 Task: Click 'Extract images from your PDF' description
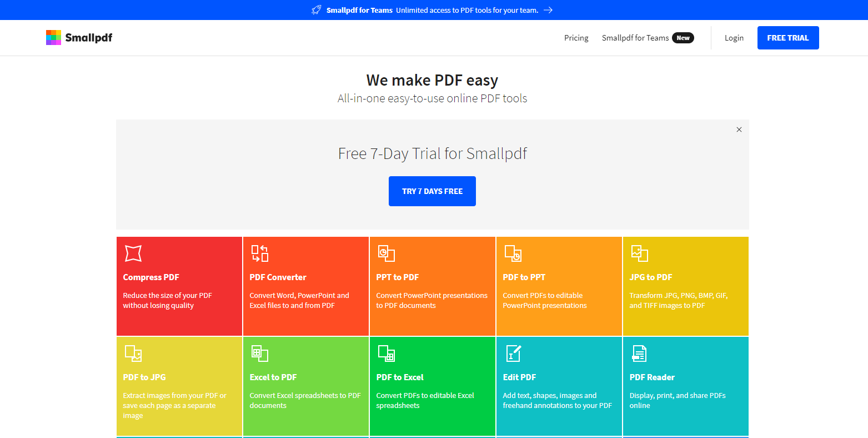click(x=175, y=406)
